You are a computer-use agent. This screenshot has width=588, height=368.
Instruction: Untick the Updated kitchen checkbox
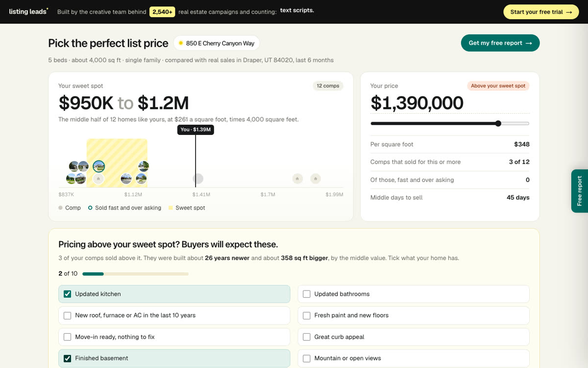coord(68,294)
